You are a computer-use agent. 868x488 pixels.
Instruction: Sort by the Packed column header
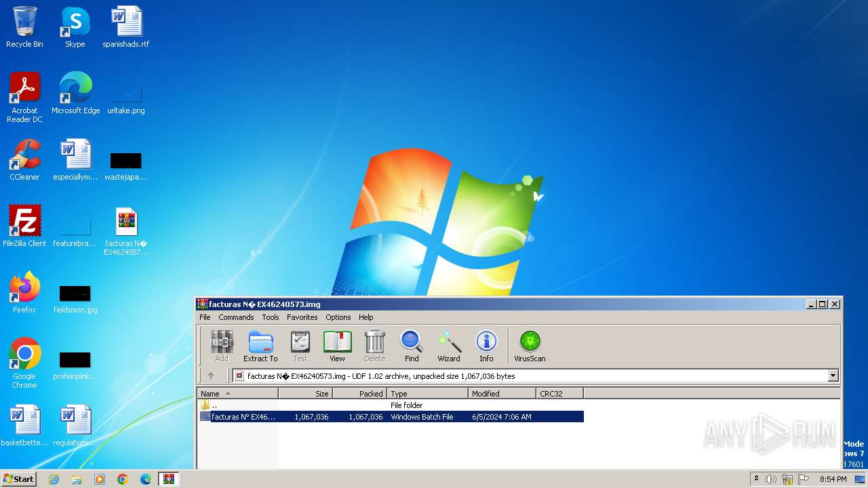[x=359, y=393]
